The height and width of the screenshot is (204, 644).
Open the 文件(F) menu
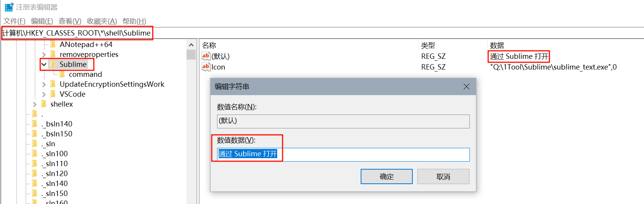coord(15,21)
